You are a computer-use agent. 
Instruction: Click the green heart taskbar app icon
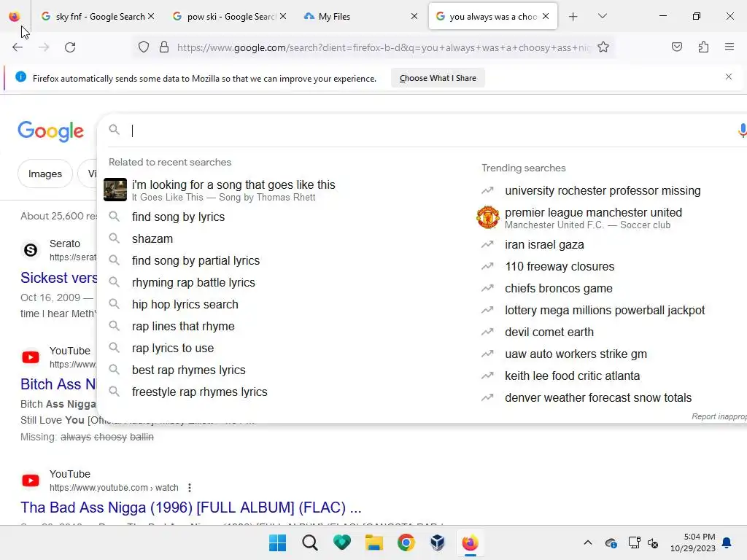point(342,542)
